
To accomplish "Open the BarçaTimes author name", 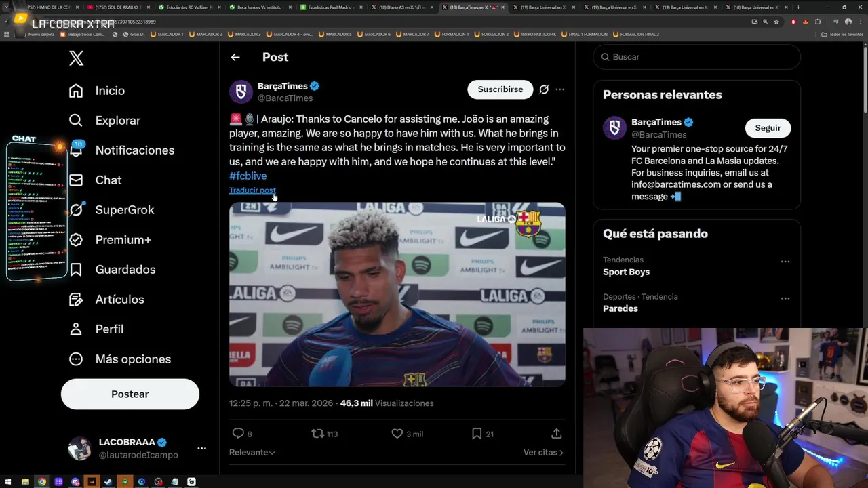I will click(x=283, y=86).
